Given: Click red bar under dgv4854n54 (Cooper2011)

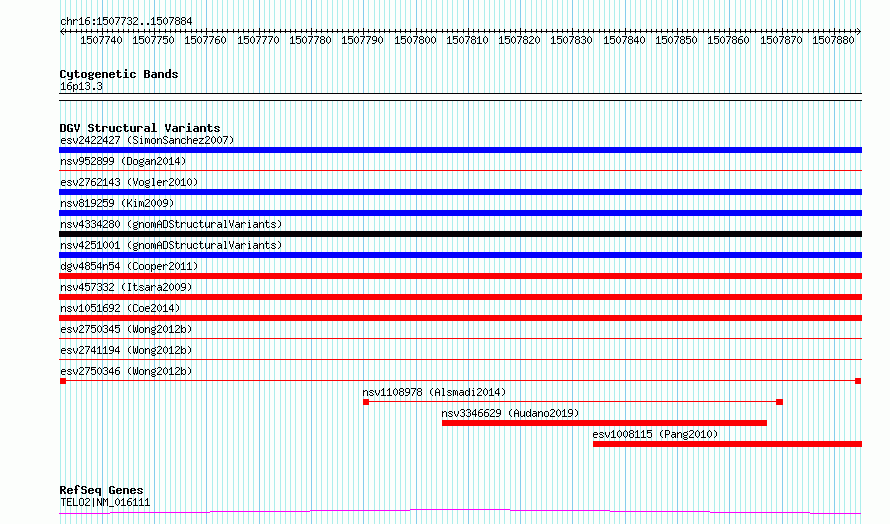Looking at the screenshot, I should [460, 276].
